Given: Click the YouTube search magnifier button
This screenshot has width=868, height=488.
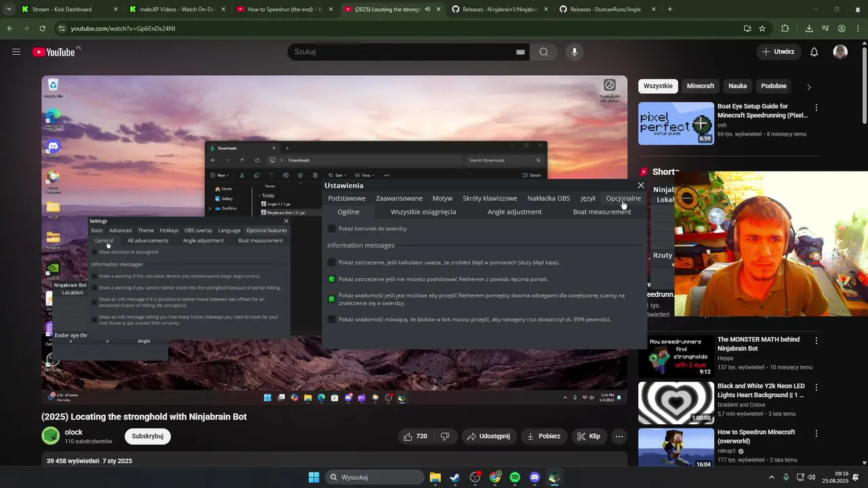Looking at the screenshot, I should [x=544, y=52].
